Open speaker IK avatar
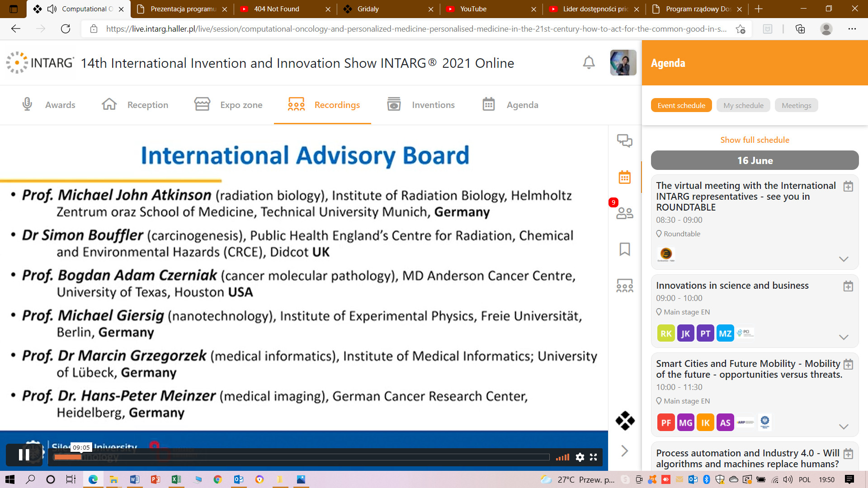This screenshot has height=488, width=868. pos(705,422)
